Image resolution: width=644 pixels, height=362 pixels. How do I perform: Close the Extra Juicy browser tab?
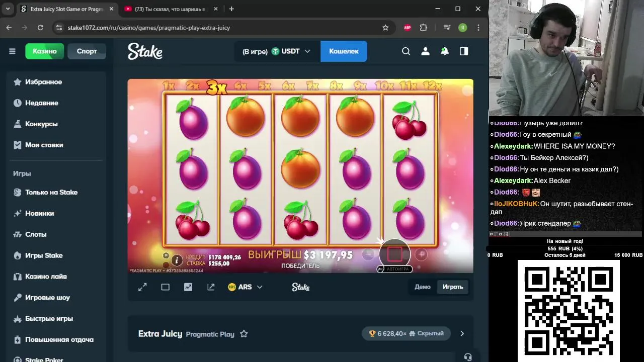(x=112, y=9)
